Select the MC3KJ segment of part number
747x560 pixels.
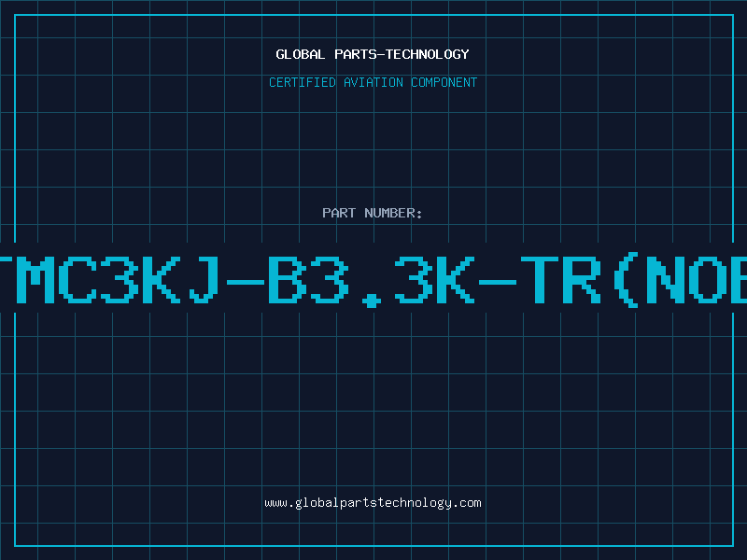(x=119, y=279)
